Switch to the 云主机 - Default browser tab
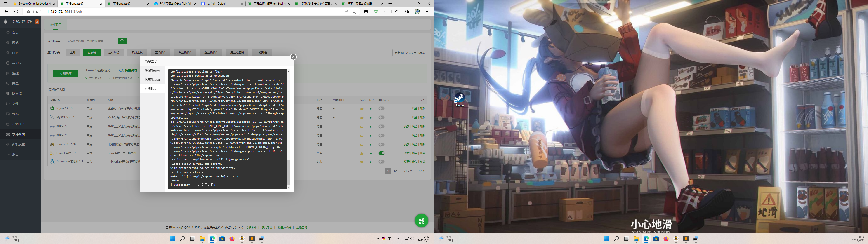The image size is (868, 244). point(222,3)
